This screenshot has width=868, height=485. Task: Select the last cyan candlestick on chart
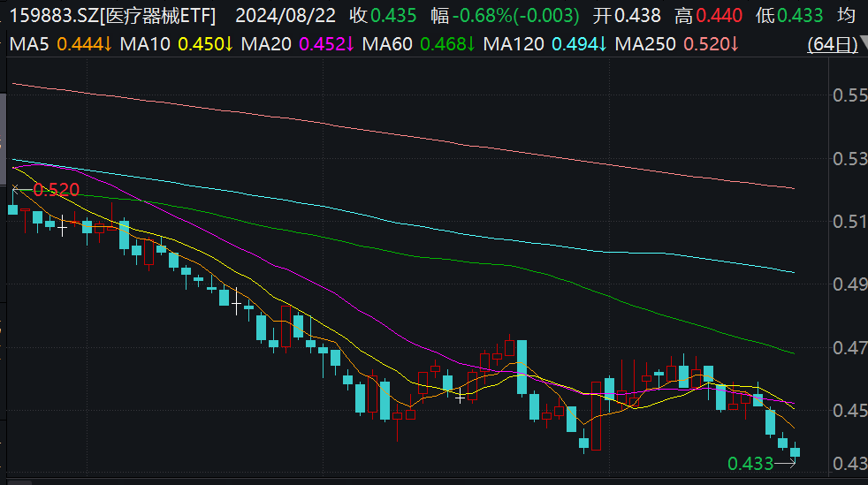795,451
